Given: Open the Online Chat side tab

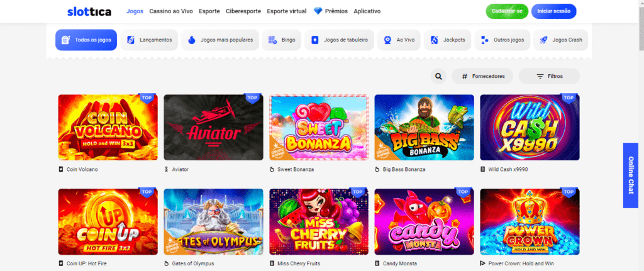Looking at the screenshot, I should pos(630,175).
